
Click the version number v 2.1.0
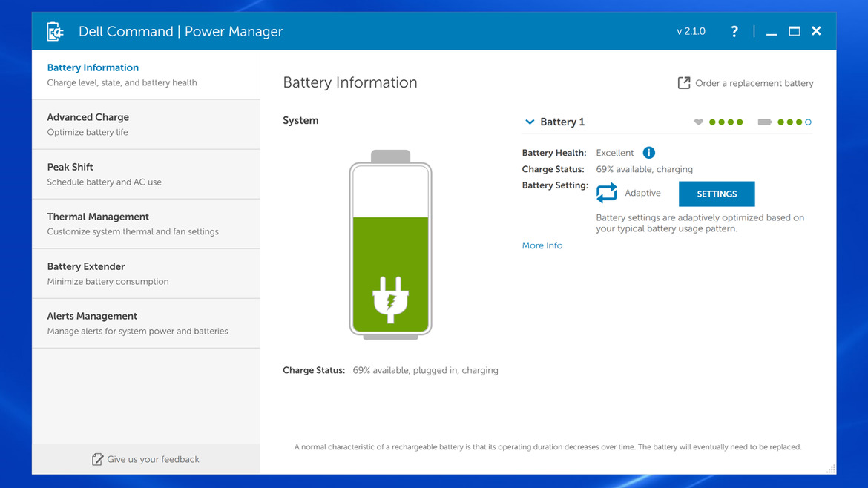click(691, 32)
